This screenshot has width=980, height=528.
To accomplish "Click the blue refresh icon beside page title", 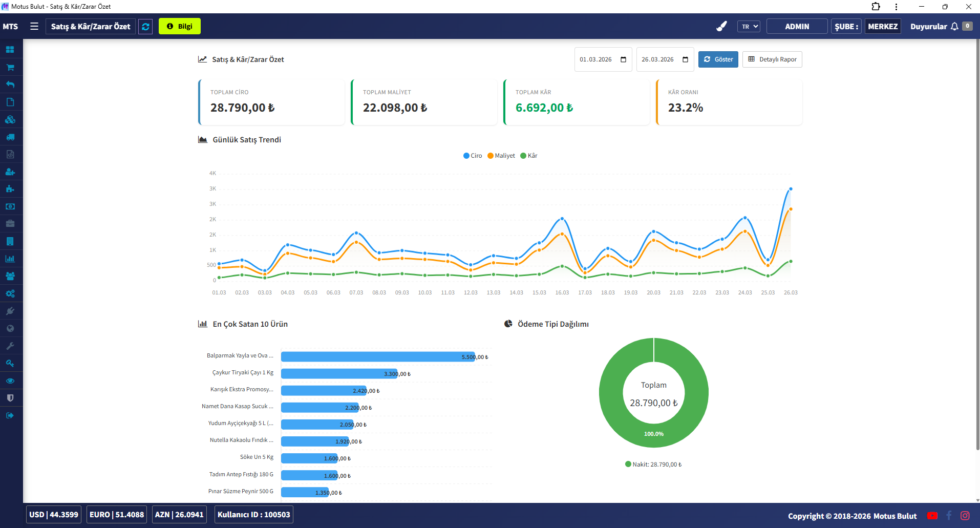I will pos(146,27).
